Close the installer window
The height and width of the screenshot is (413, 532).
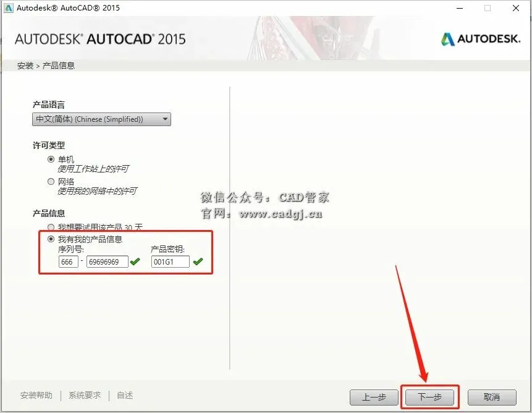(516, 8)
